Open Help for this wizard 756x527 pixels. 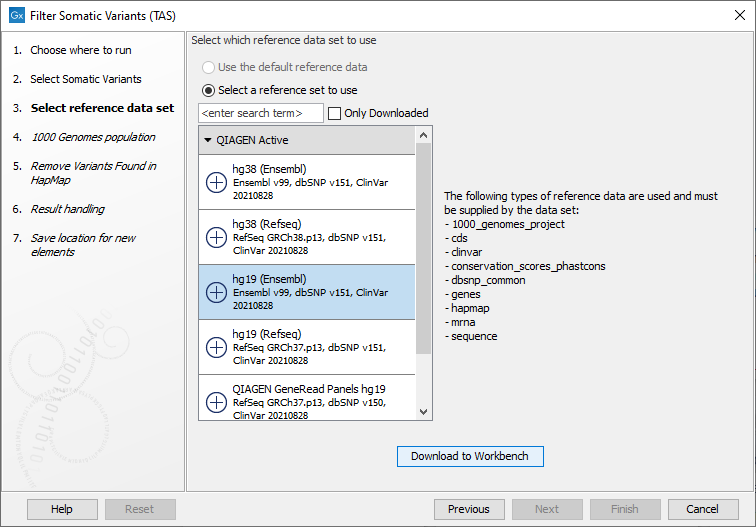[x=62, y=509]
